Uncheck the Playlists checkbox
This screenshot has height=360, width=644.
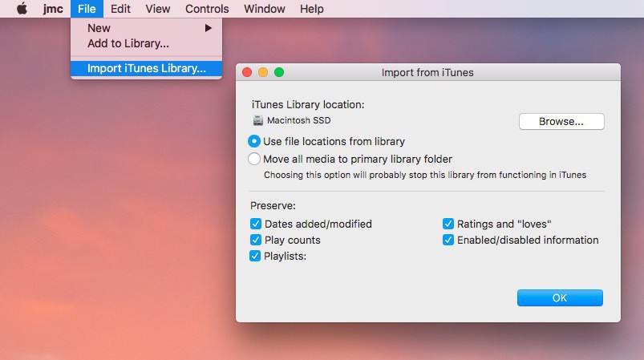point(255,256)
